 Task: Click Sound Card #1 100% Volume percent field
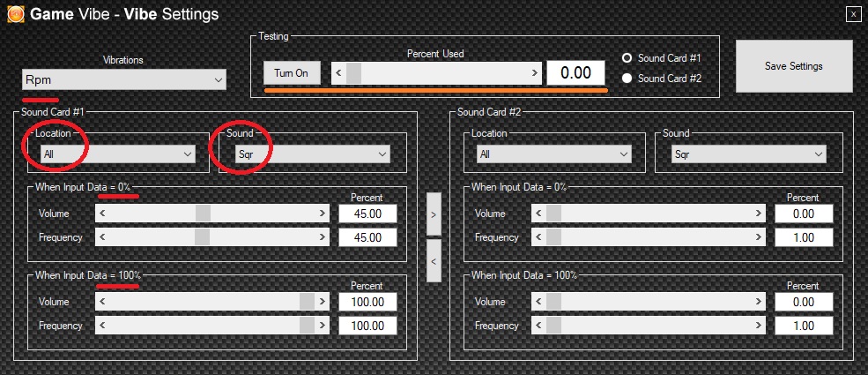[367, 302]
